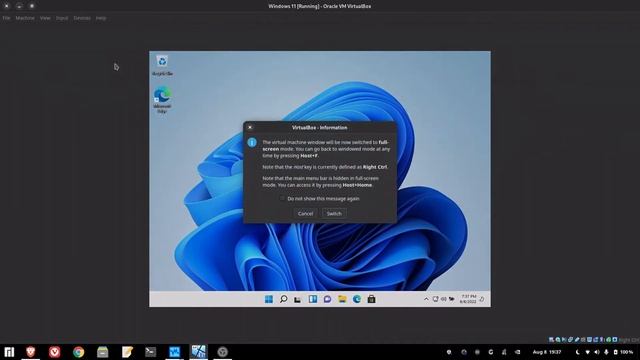Click the NVIDIA tray icon on the host panel

[518, 352]
